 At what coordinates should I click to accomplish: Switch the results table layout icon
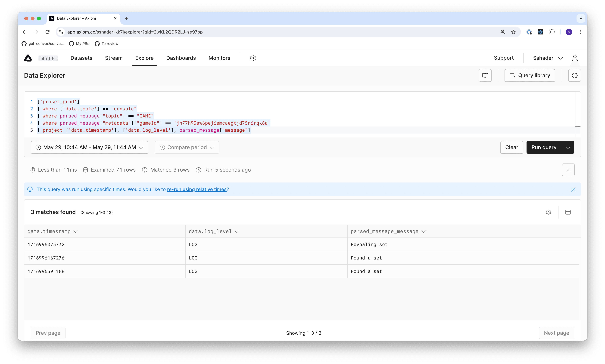(x=568, y=212)
